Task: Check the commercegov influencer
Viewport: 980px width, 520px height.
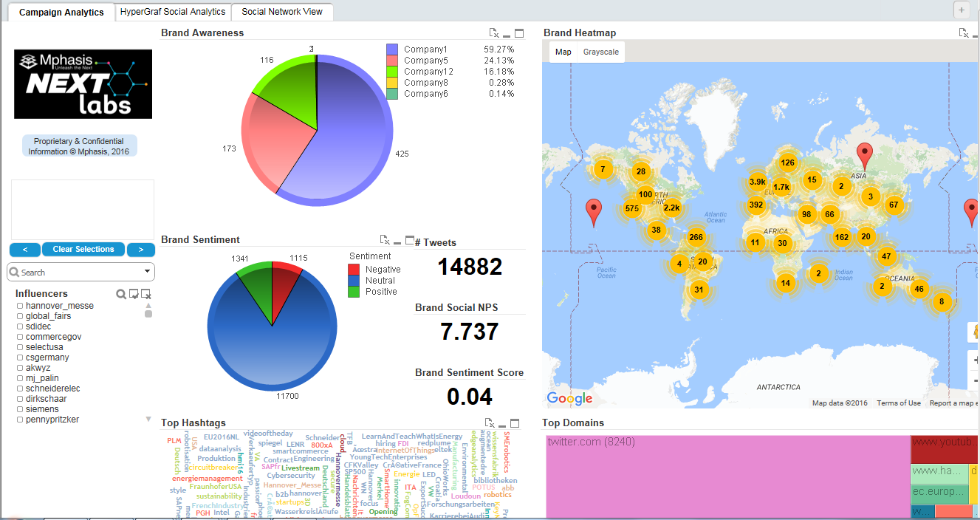Action: click(x=20, y=337)
